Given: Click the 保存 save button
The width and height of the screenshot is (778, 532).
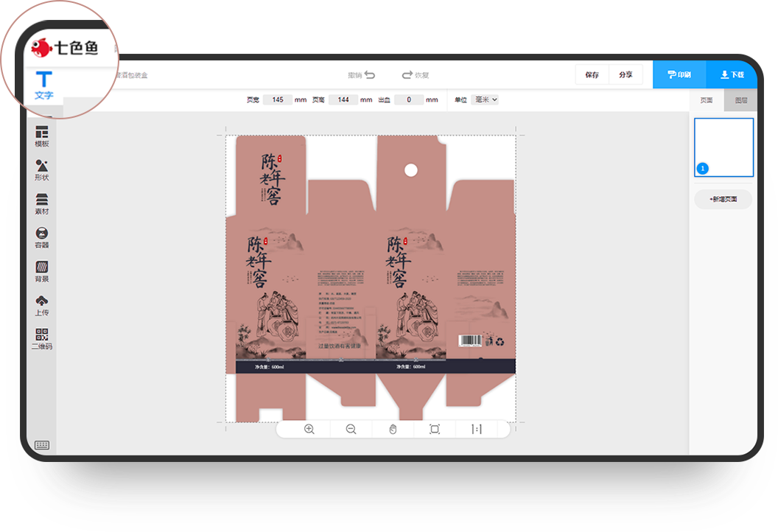Looking at the screenshot, I should tap(592, 74).
